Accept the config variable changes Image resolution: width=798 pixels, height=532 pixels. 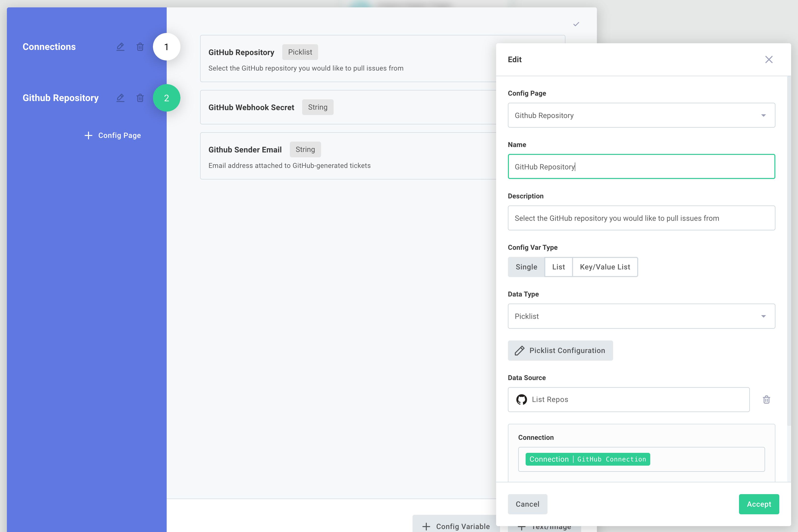[x=759, y=504]
